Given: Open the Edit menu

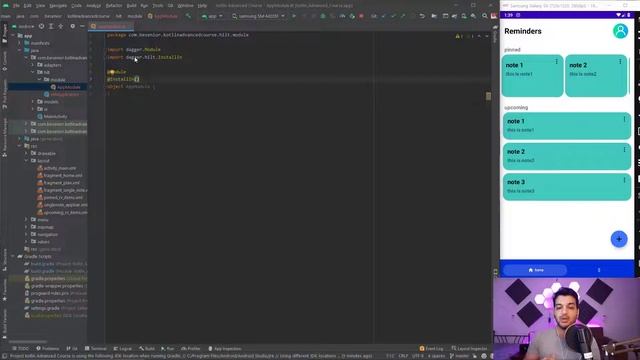Looking at the screenshot, I should click(x=27, y=6).
